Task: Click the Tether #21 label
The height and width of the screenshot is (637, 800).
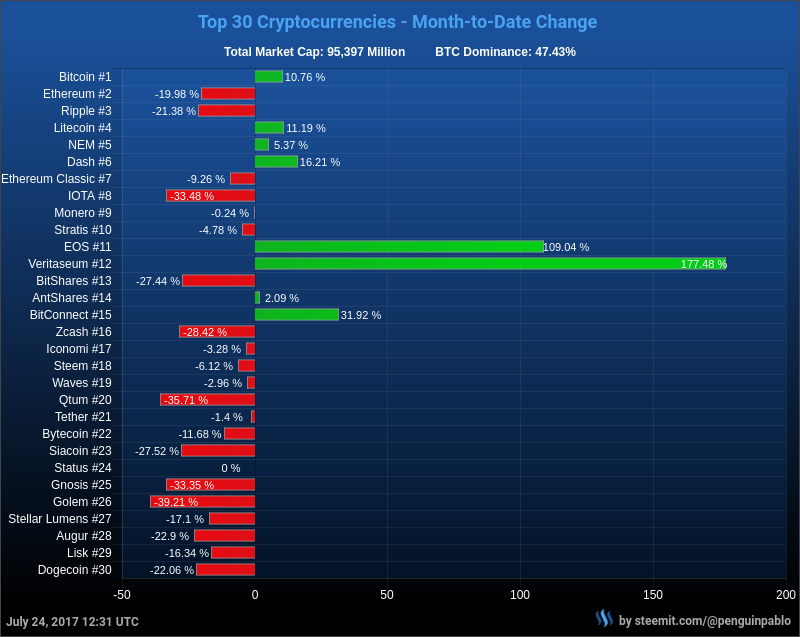Action: [83, 417]
